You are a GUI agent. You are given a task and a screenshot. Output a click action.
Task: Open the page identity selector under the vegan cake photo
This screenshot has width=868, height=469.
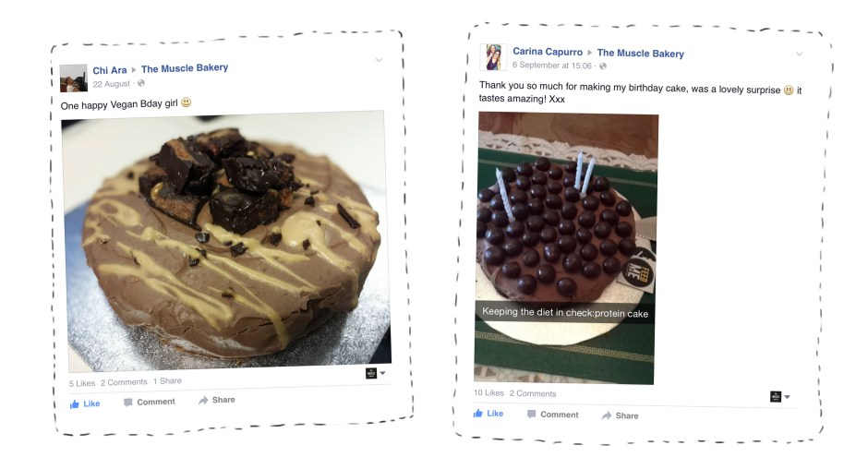pos(375,373)
